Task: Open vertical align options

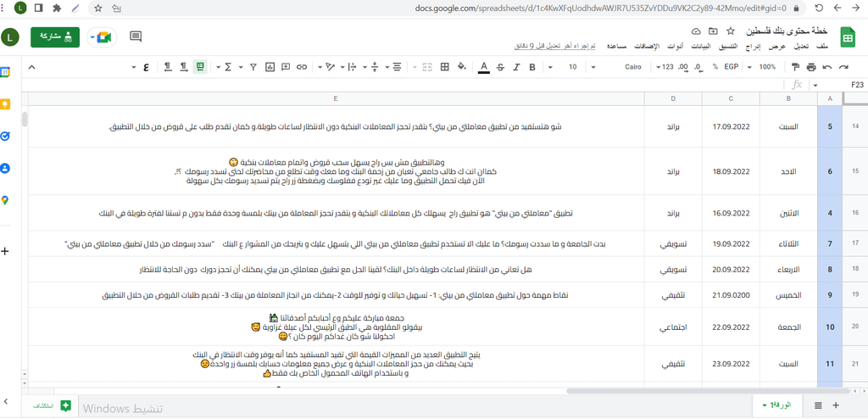Action: (x=375, y=67)
